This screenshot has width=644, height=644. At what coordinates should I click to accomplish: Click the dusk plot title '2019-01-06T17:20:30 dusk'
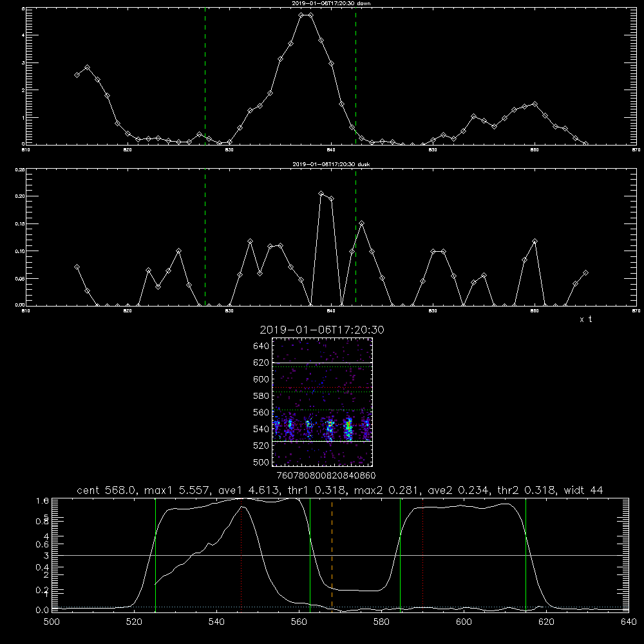coord(331,164)
